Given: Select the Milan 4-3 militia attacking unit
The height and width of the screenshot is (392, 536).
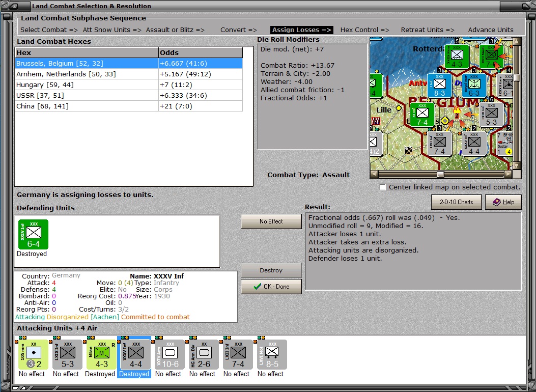Looking at the screenshot, I should point(101,354).
